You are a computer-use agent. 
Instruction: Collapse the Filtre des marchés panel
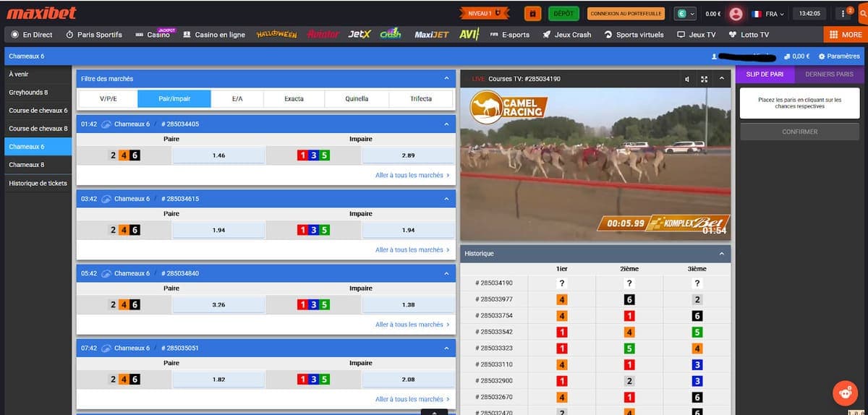pos(446,78)
